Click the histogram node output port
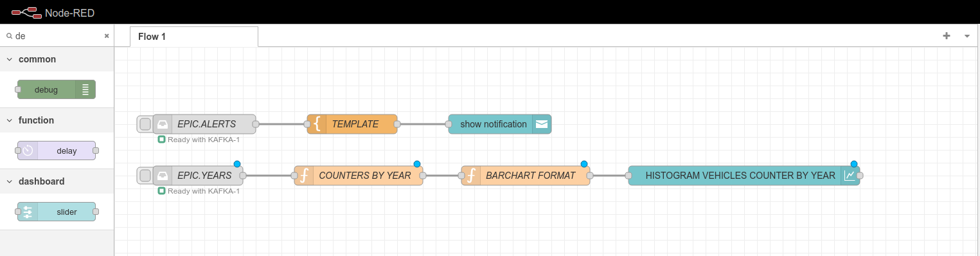Image resolution: width=980 pixels, height=256 pixels. 860,175
